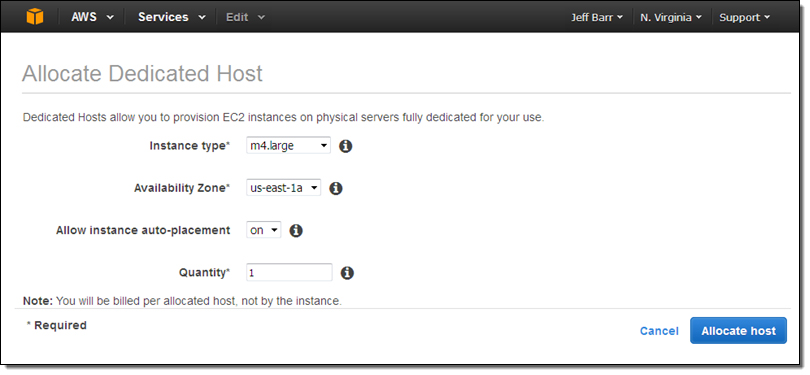
Task: Open the Services menu
Action: 172,17
